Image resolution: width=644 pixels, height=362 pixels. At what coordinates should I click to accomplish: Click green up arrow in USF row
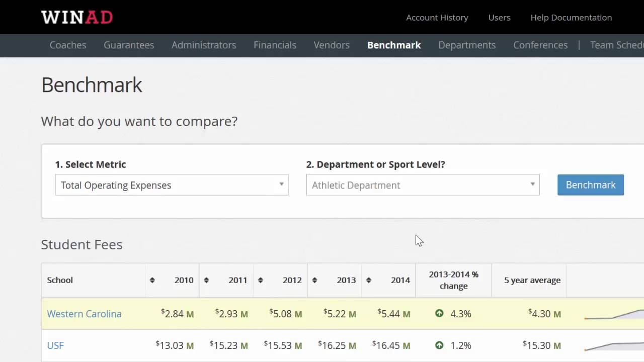point(439,345)
